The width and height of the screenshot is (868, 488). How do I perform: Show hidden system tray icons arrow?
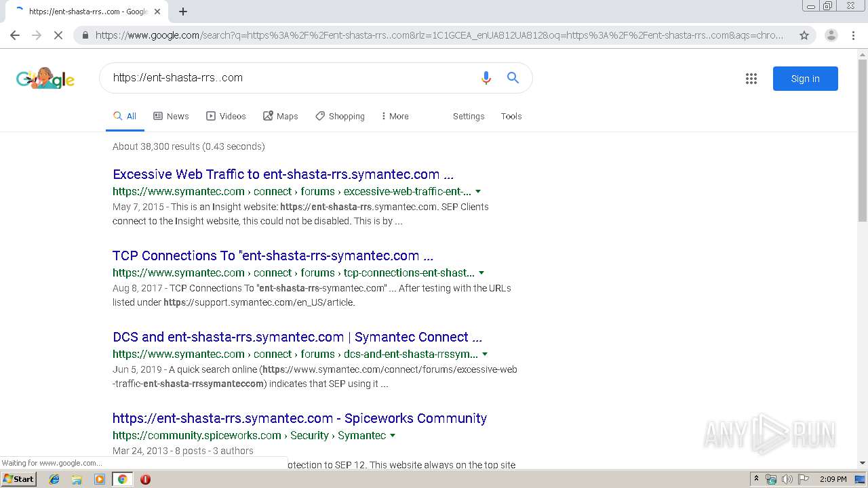[x=756, y=479]
